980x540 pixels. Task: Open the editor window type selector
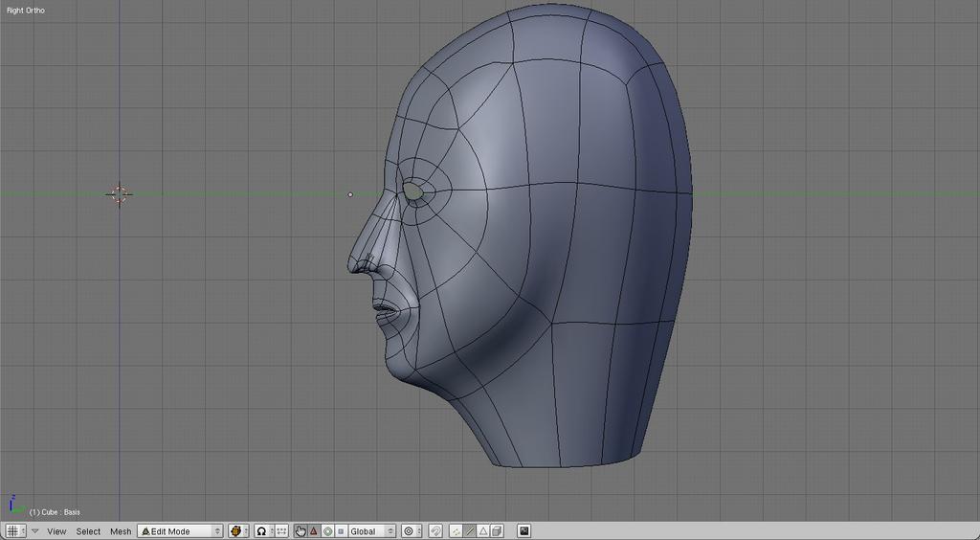[15, 531]
